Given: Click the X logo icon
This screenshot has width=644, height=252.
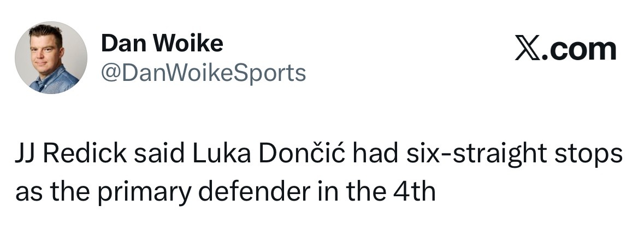Looking at the screenshot, I should click(528, 49).
